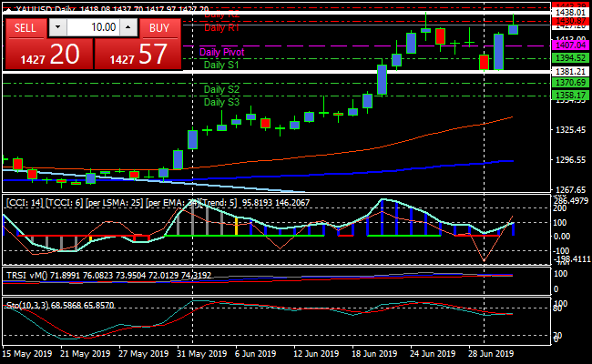Increase trade volume with the up arrow
Viewport: 592px width, 364px height.
[127, 28]
